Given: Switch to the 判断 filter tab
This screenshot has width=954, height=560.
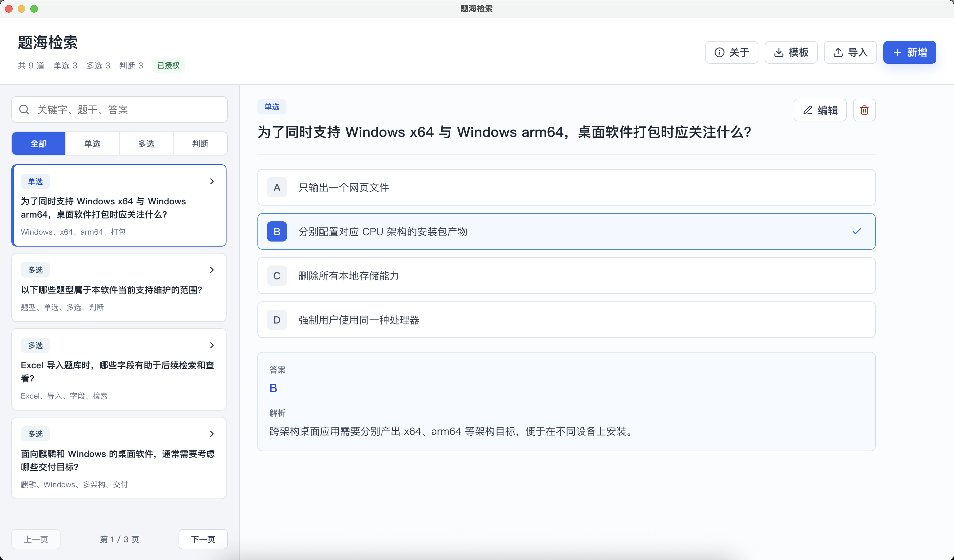Looking at the screenshot, I should pyautogui.click(x=200, y=144).
